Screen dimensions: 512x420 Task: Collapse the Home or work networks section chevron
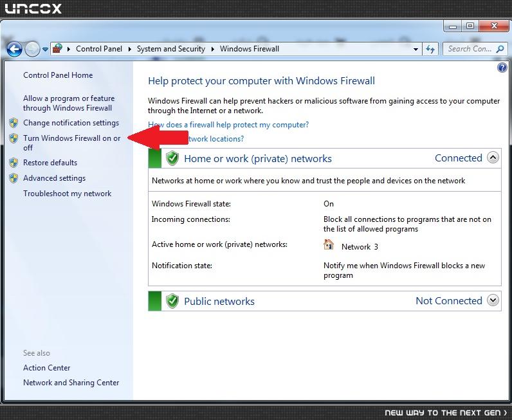click(493, 158)
